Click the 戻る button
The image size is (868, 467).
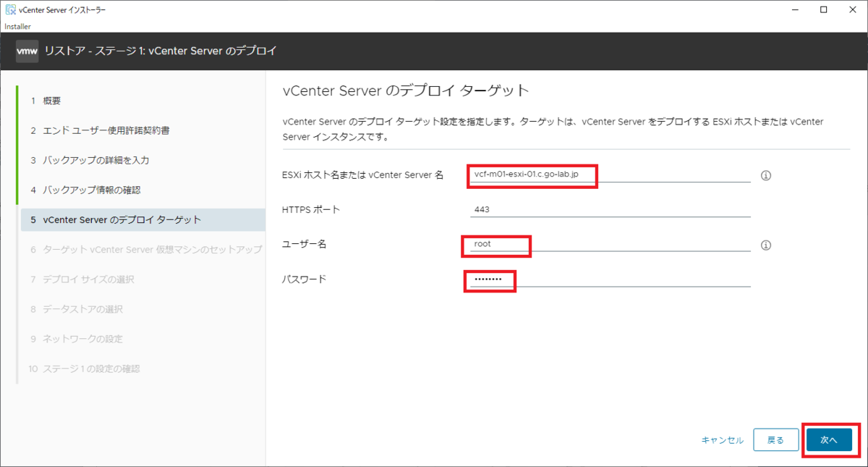pyautogui.click(x=775, y=440)
